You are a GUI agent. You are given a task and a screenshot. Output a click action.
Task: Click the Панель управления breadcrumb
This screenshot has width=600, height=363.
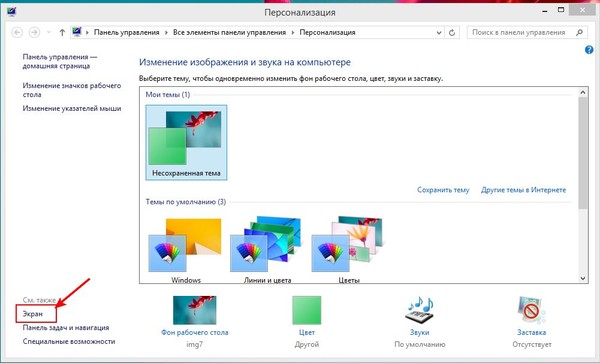pyautogui.click(x=127, y=33)
